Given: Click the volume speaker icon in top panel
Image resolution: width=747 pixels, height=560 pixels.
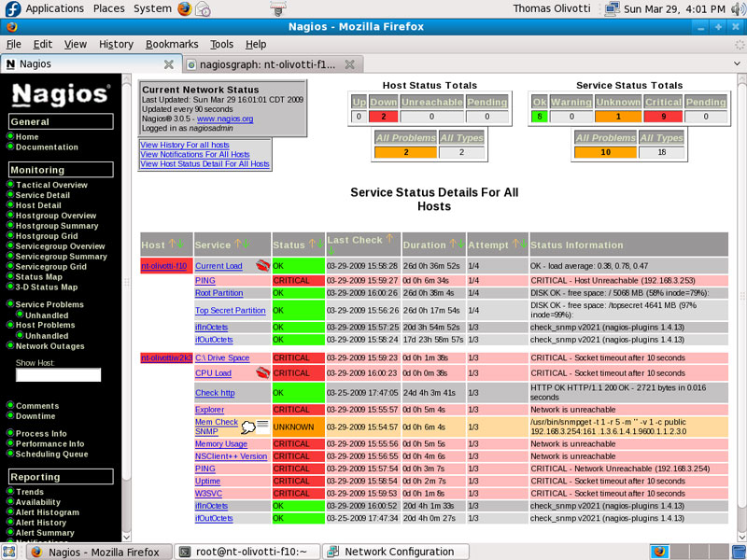Looking at the screenshot, I should 737,8.
